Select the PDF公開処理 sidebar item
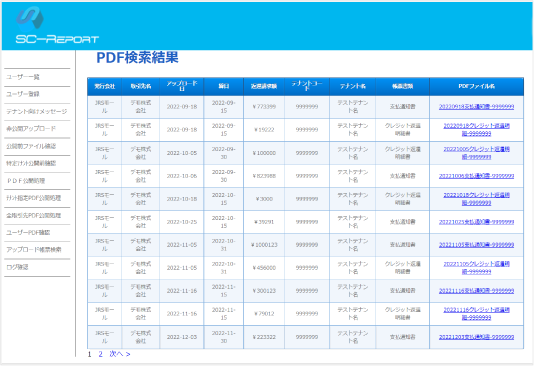This screenshot has height=366, width=534. (26, 180)
